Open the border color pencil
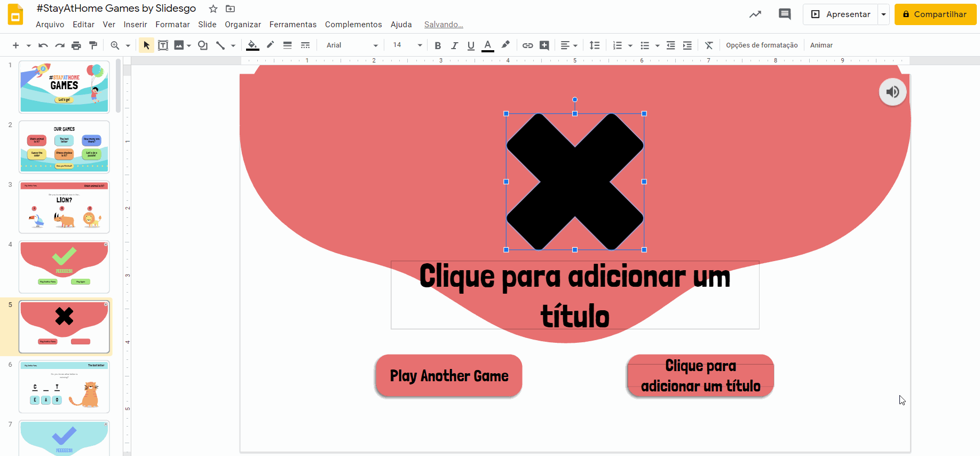This screenshot has width=980, height=456. (270, 45)
